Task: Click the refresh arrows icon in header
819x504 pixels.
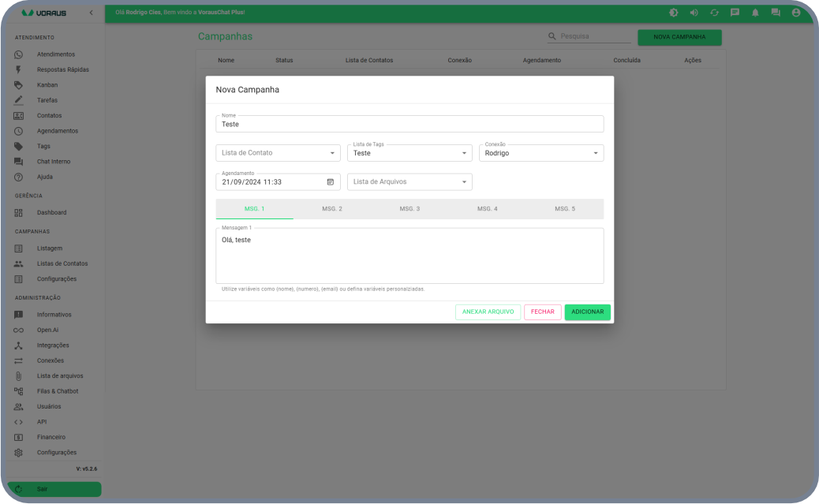Action: [714, 13]
